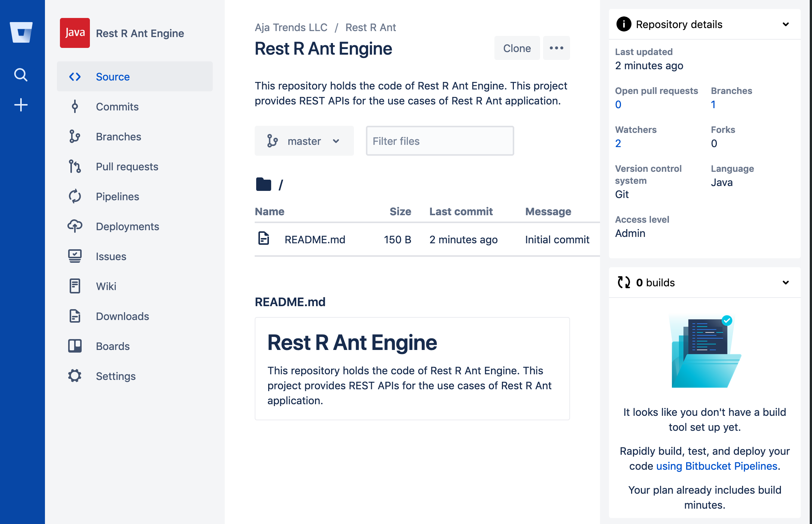Viewport: 812px width, 524px height.
Task: Follow 'using Bitbucket Pipelines' link
Action: coord(717,466)
